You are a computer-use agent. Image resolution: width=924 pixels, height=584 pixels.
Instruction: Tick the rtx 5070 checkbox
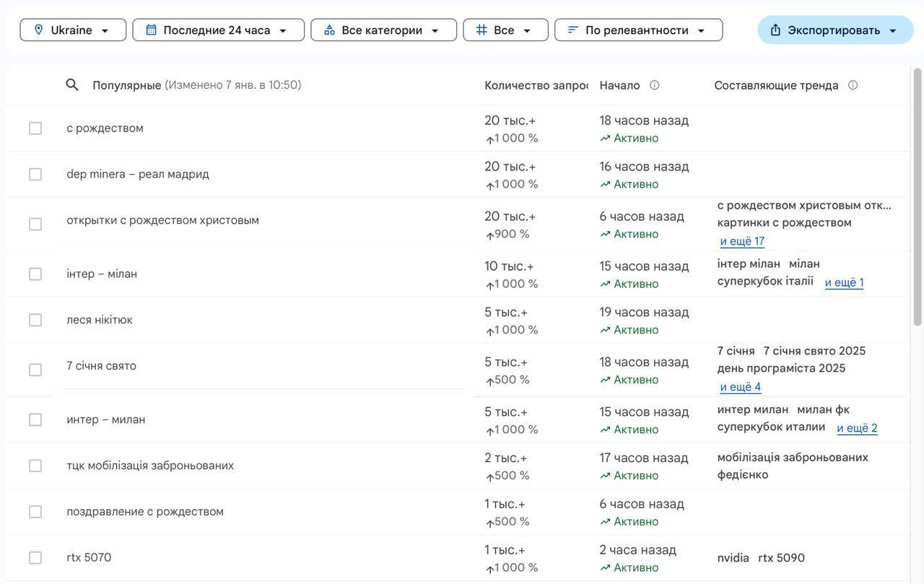click(x=35, y=558)
